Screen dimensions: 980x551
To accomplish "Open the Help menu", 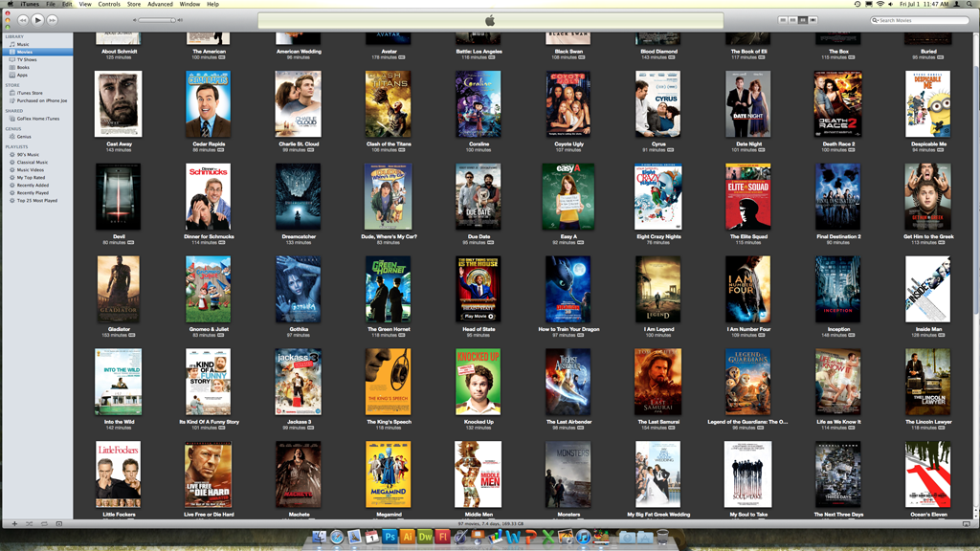I will click(x=212, y=4).
